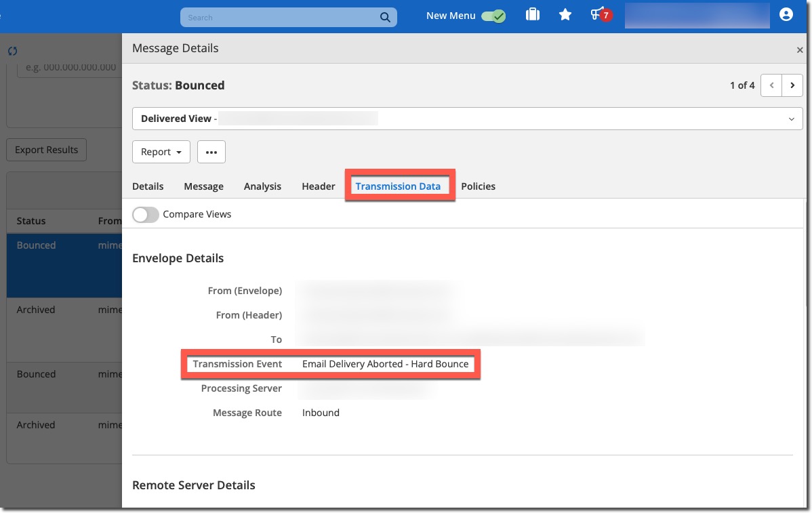Open more actions via the ellipsis button
This screenshot has height=513, width=812.
(211, 152)
